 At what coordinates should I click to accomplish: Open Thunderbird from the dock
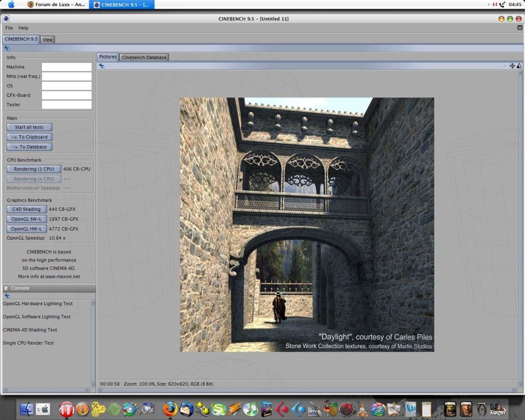(186, 409)
